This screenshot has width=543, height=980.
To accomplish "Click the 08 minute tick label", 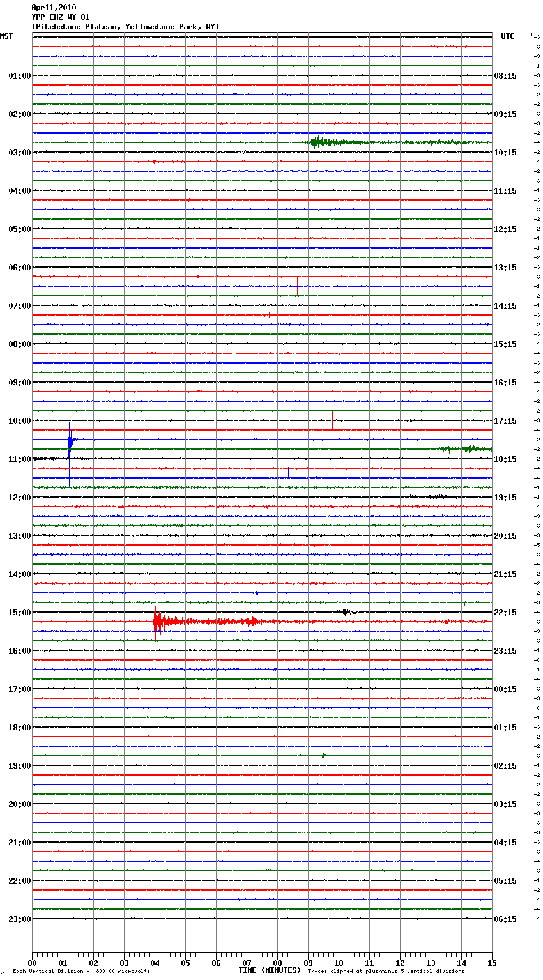I will click(277, 963).
